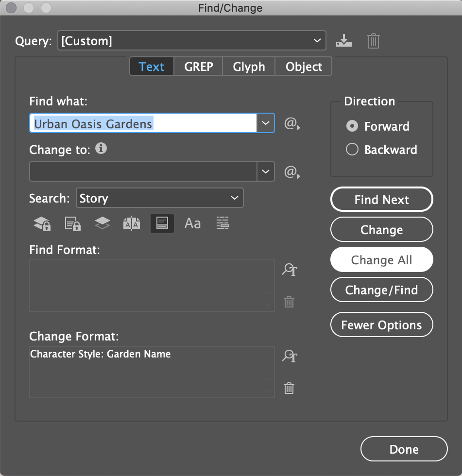Click the Delete Query trash icon
Image resolution: width=462 pixels, height=476 pixels.
374,41
